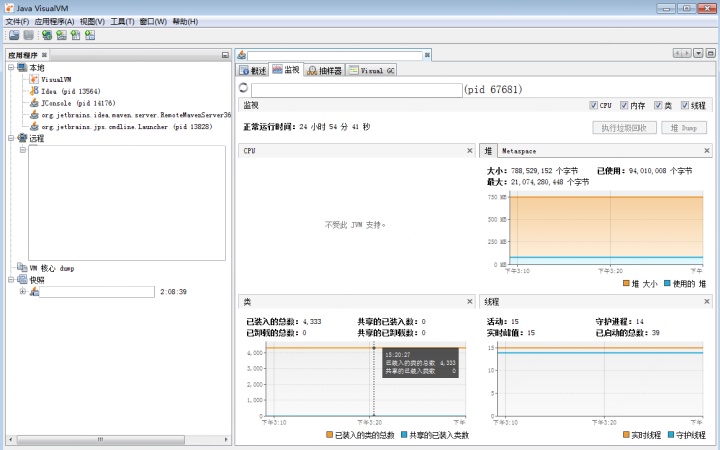
Task: Open the 帮助(H) menu
Action: [185, 22]
